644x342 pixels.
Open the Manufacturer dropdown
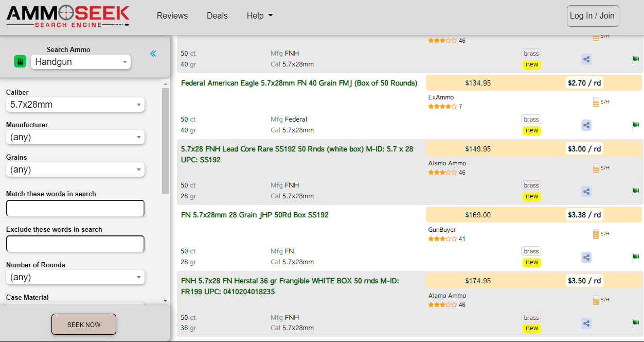pyautogui.click(x=75, y=137)
